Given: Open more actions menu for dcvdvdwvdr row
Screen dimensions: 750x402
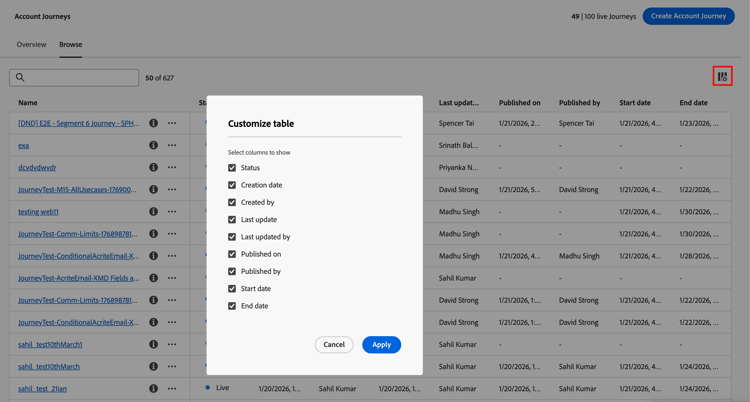Looking at the screenshot, I should click(x=172, y=167).
